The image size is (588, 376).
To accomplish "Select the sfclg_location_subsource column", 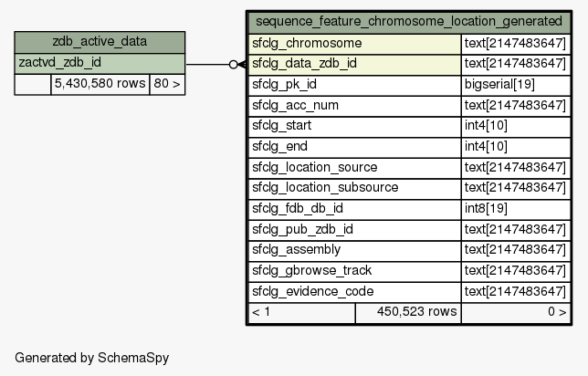I will pyautogui.click(x=409, y=188).
